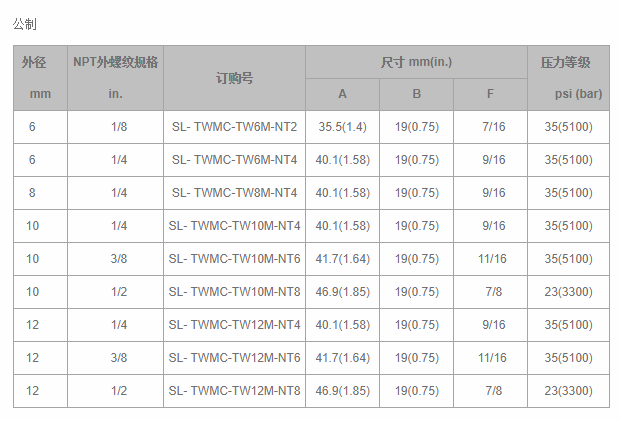Viewport: 621px width, 421px height.
Task: Click order number SL- TWMC-TW10M-NT4
Action: [234, 226]
